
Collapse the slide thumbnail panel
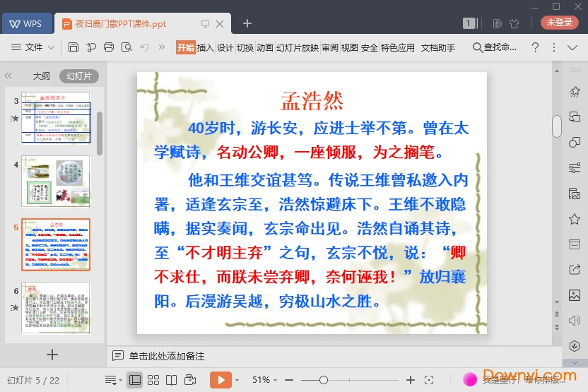coord(8,76)
